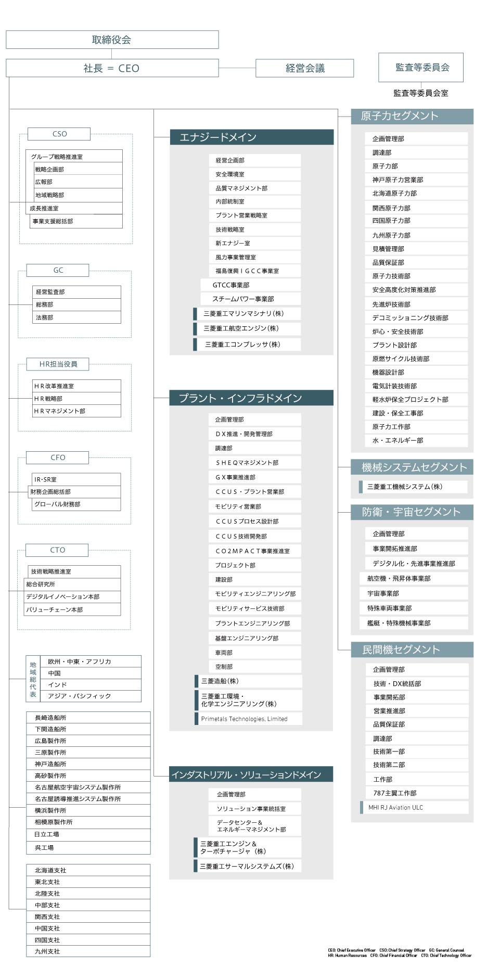
Task: Select the CSO heading box
Action: (59, 134)
